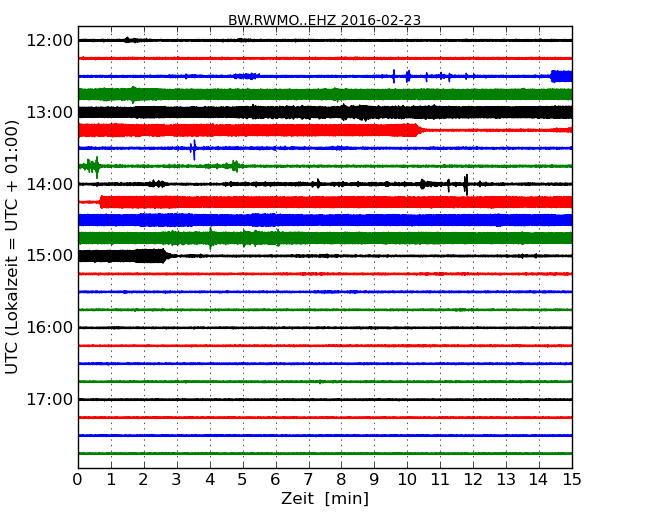
Task: Select the 12:00 time tick label
Action: click(x=50, y=41)
